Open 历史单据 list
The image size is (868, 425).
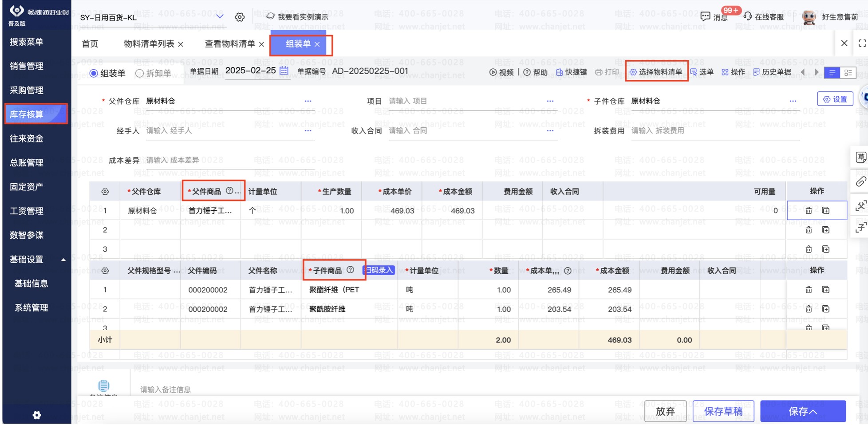pos(773,72)
